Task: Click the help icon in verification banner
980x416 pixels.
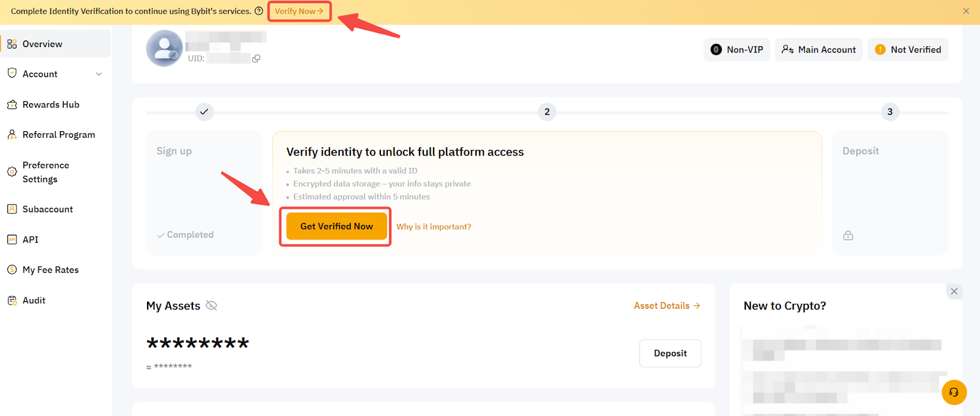Action: point(259,11)
